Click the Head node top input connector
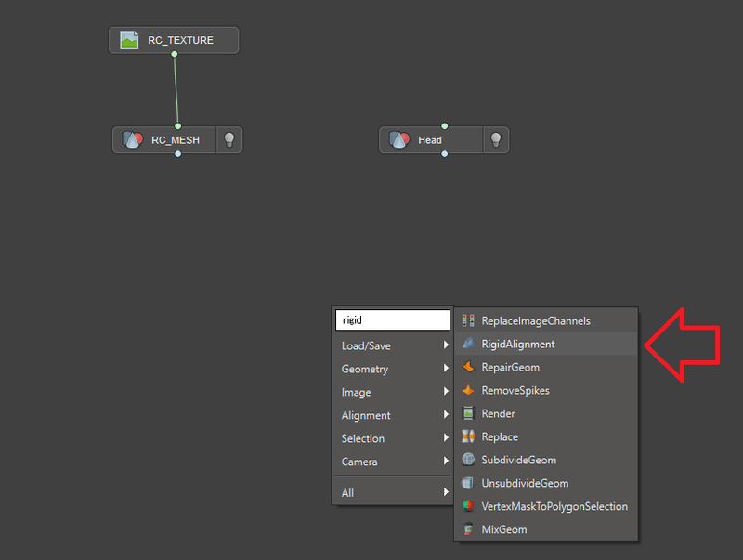This screenshot has width=743, height=560. (445, 126)
